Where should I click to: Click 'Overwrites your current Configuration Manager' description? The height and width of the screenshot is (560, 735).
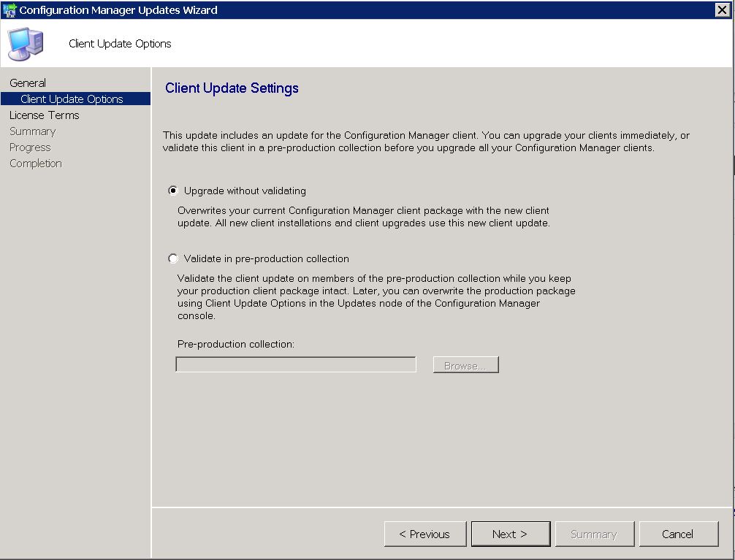point(364,217)
